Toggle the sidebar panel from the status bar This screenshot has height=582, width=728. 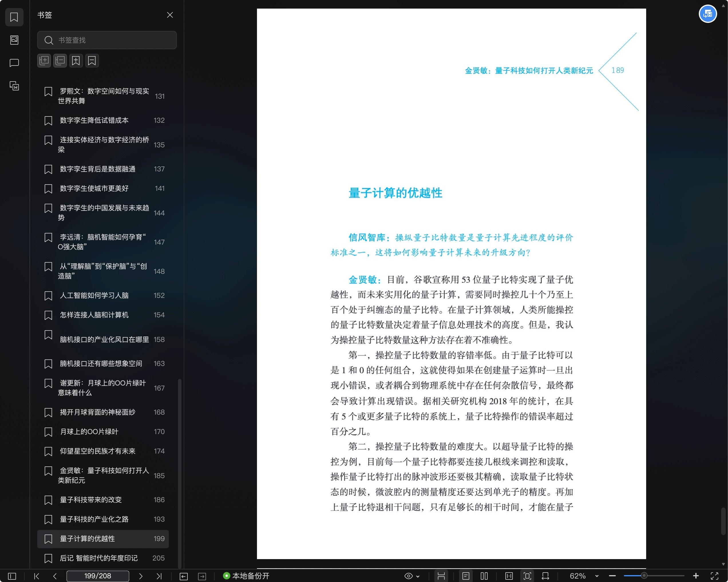pyautogui.click(x=12, y=576)
